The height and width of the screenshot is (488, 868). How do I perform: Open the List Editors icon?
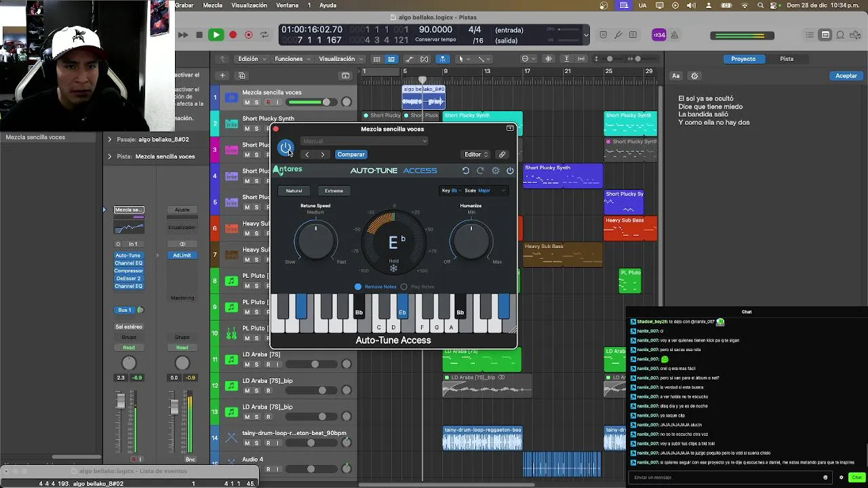click(x=810, y=35)
